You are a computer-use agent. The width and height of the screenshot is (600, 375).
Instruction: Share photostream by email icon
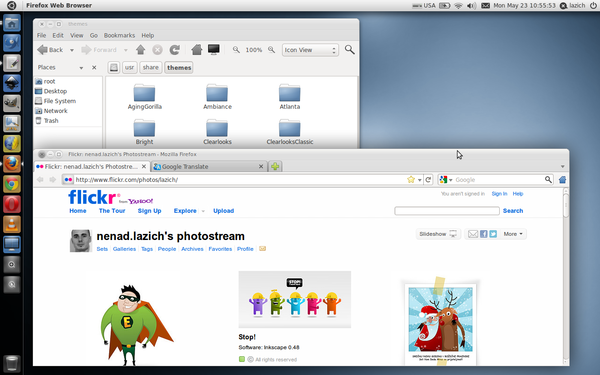(473, 234)
